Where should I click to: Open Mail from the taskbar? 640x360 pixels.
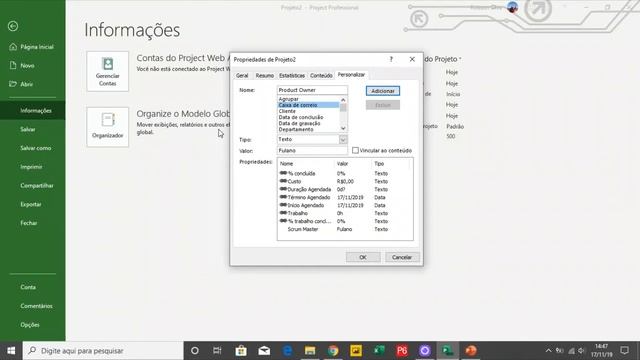[264, 351]
